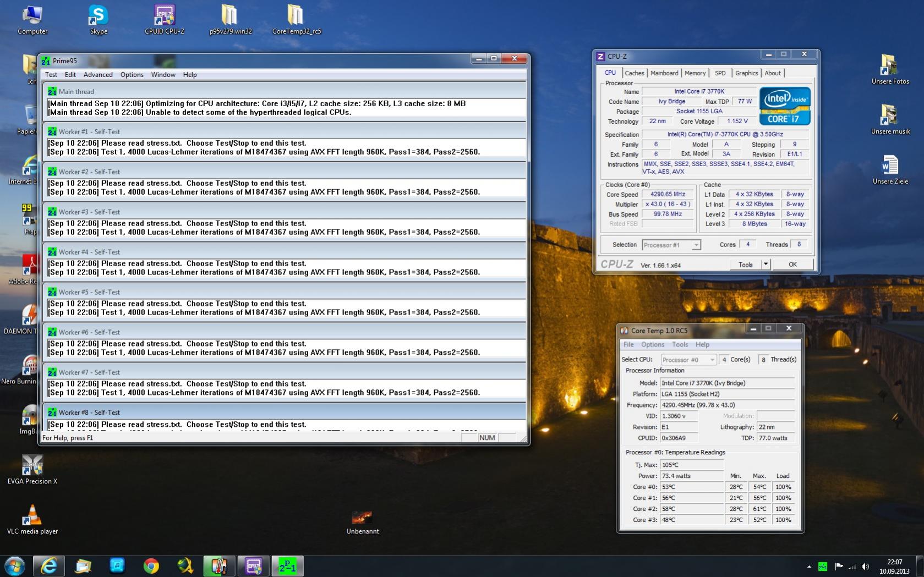924x577 pixels.
Task: Switch to Prime95 via taskbar button
Action: 287,566
